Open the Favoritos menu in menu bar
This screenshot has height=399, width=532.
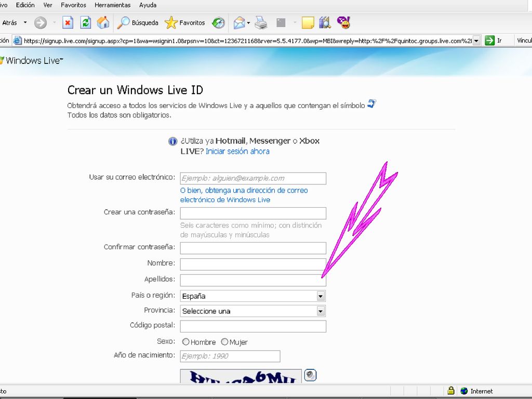click(73, 5)
